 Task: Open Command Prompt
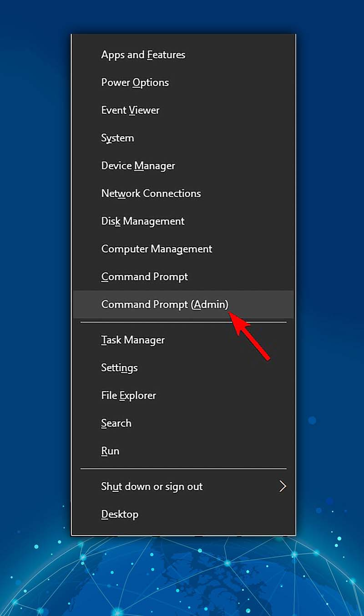(x=144, y=276)
